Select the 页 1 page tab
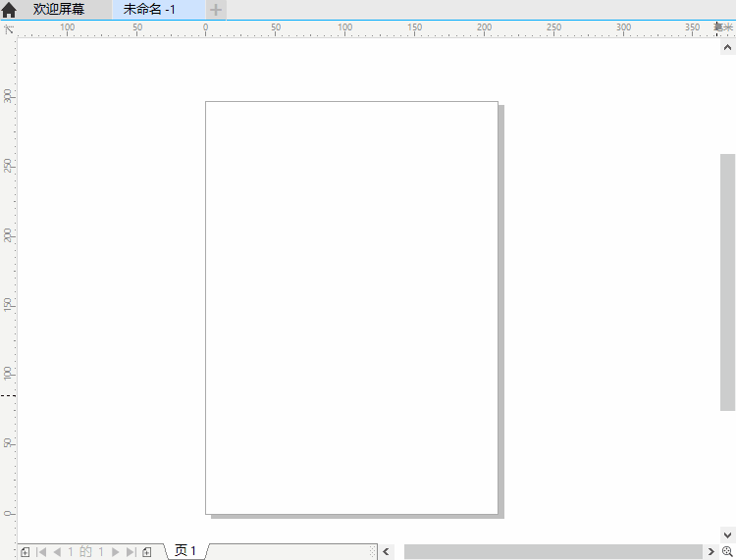The image size is (736, 560). pos(185,551)
